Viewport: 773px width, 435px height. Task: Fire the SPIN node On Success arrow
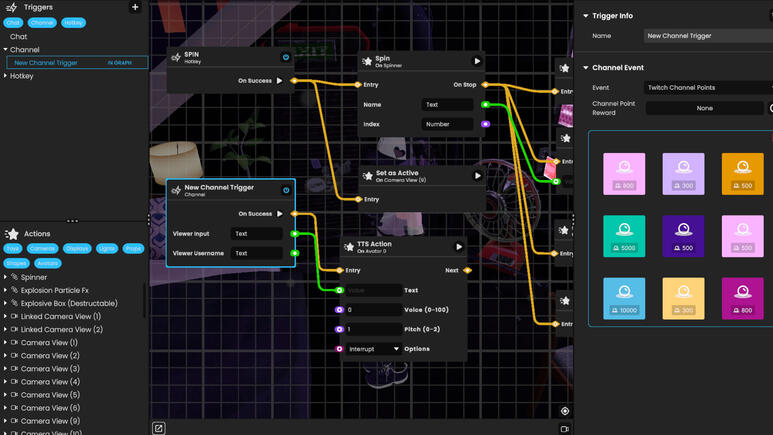280,80
